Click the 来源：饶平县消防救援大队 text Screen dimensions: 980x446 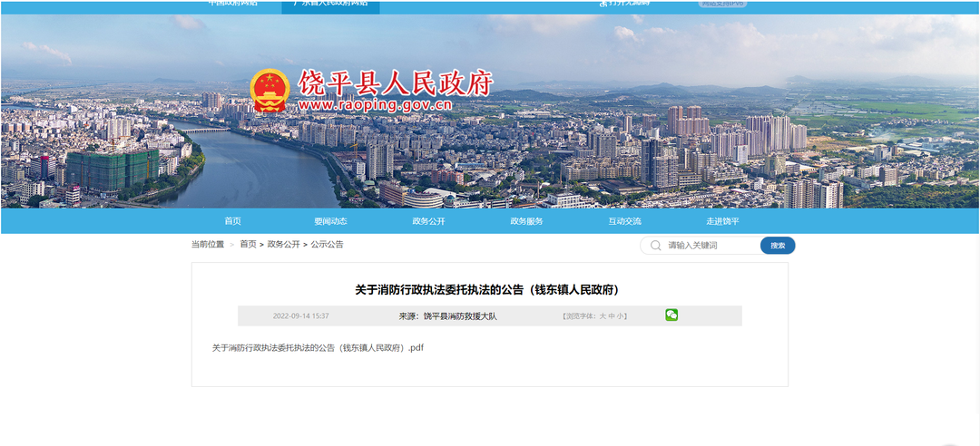click(x=448, y=316)
